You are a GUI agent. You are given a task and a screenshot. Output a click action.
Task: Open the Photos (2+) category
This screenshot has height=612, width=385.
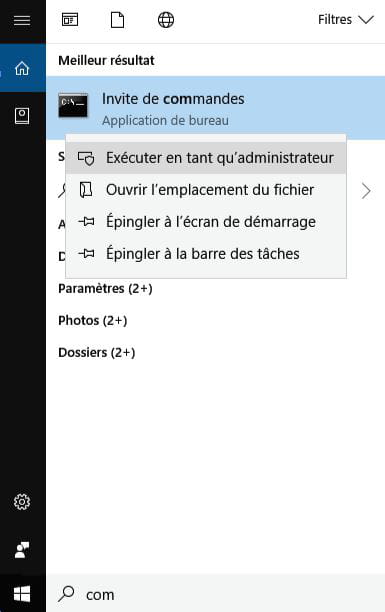pos(93,321)
